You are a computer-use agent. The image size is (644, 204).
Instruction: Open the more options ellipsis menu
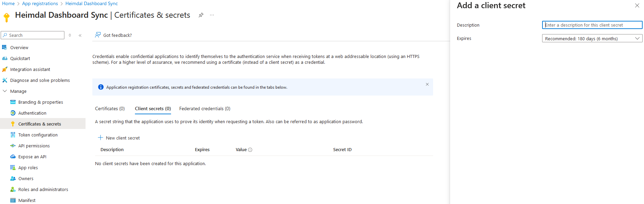coord(212,15)
